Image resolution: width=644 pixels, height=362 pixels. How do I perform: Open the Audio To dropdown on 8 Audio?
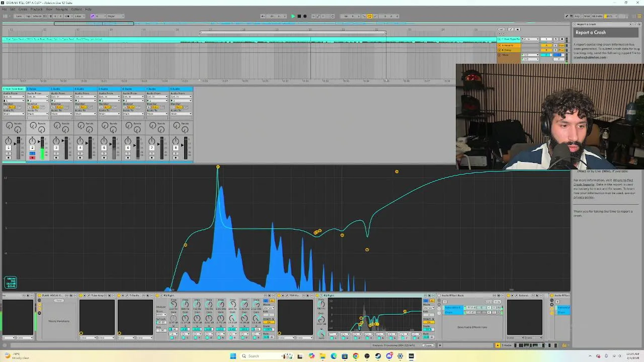(181, 114)
